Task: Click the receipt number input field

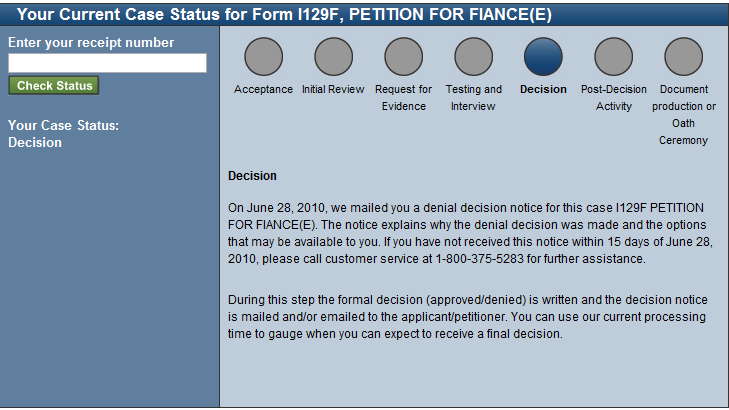Action: 107,63
